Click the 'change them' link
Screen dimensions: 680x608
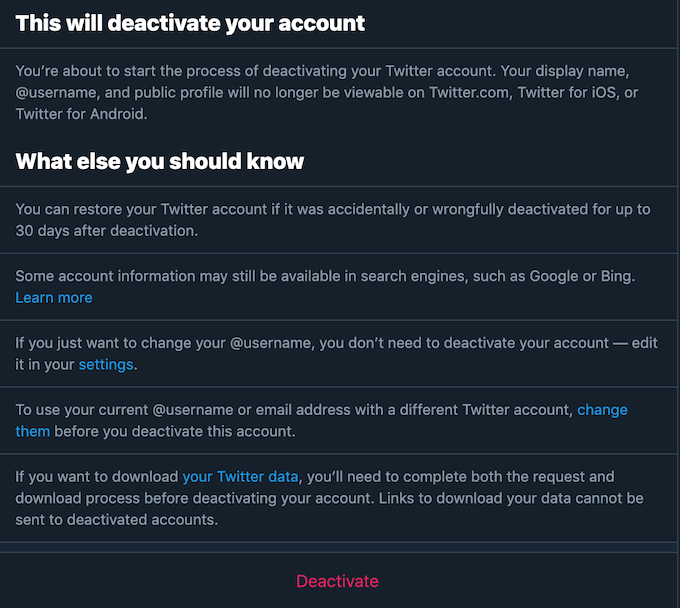(602, 410)
